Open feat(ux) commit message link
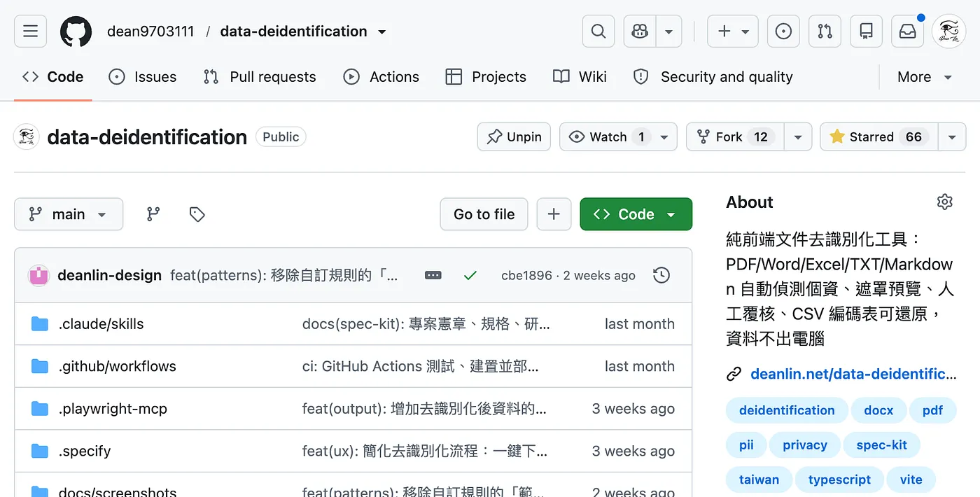Image resolution: width=980 pixels, height=497 pixels. coord(425,451)
